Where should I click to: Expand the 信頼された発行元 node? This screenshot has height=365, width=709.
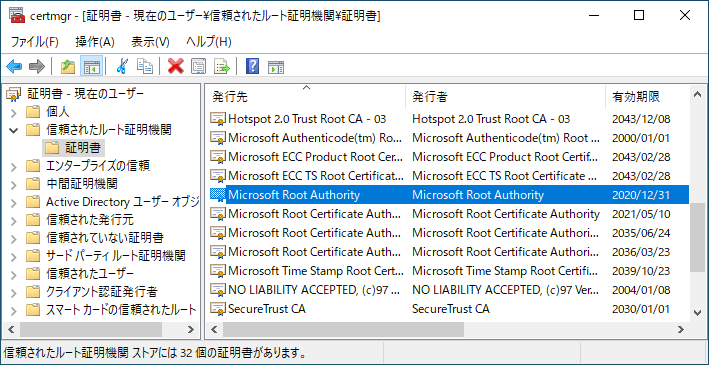(14, 221)
